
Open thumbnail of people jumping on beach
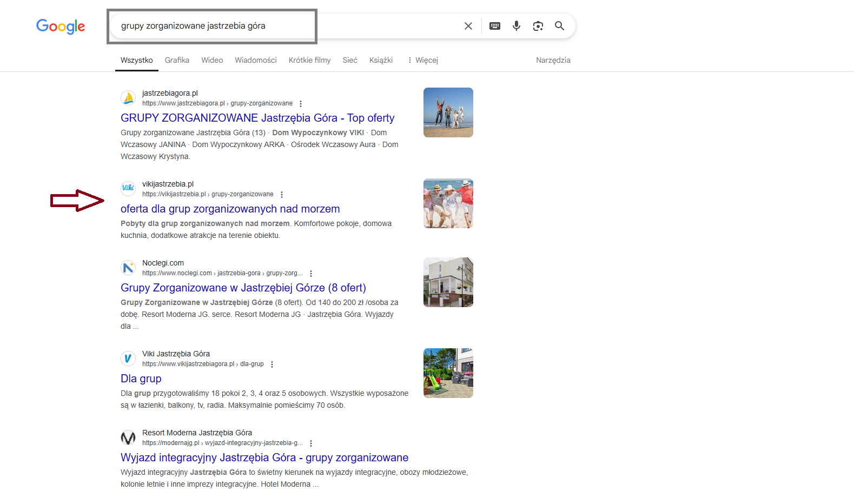[x=448, y=112]
